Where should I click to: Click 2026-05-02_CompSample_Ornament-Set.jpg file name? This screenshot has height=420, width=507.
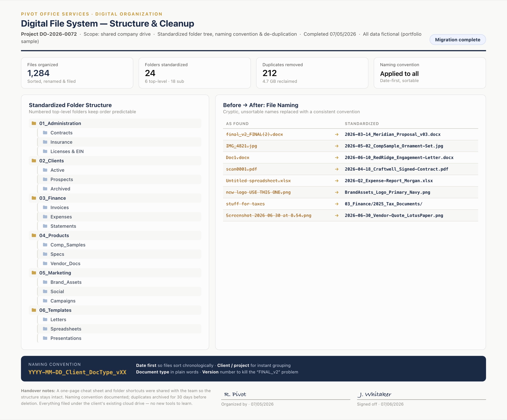pos(394,146)
